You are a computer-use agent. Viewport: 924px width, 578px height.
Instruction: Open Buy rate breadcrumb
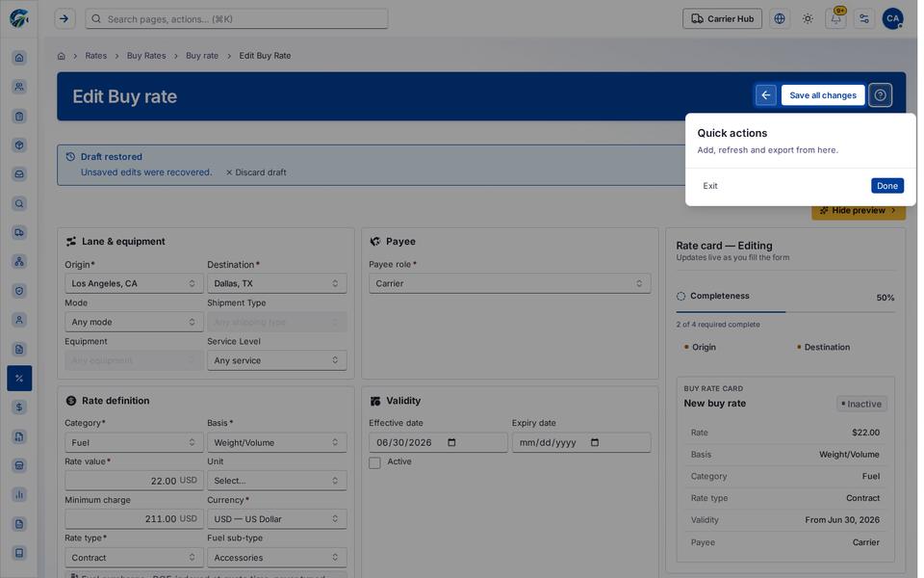point(202,56)
